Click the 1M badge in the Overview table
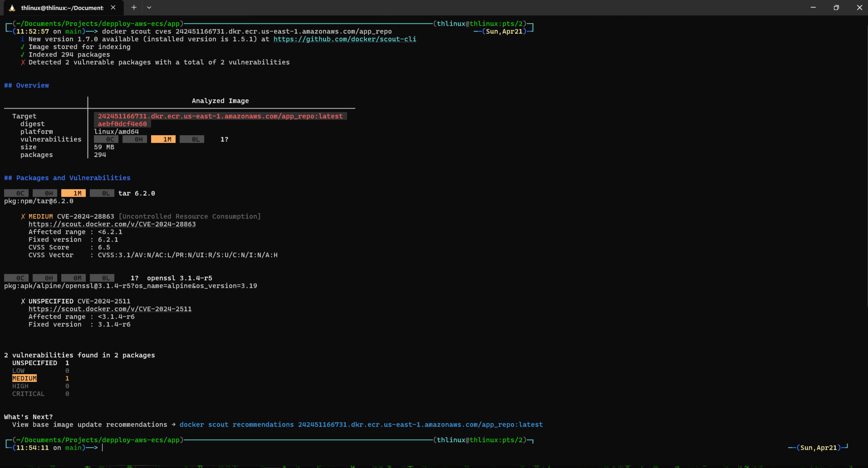Screen dimensions: 868x468 click(163, 139)
